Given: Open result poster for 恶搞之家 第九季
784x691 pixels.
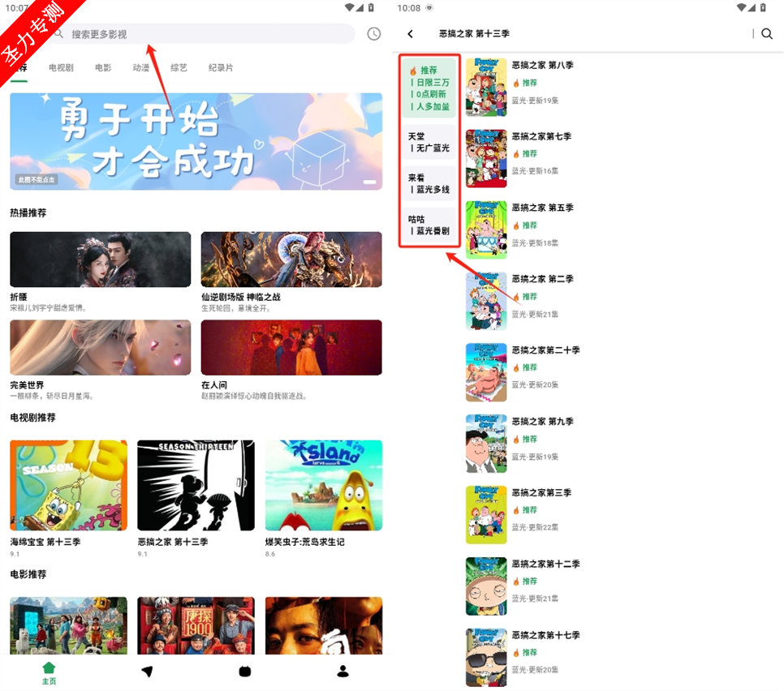Looking at the screenshot, I should (x=486, y=444).
